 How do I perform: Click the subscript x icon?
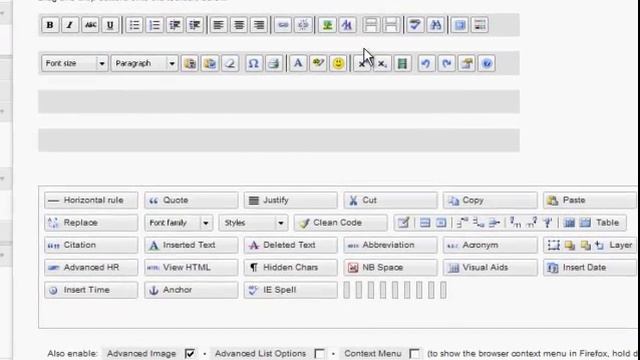382,63
